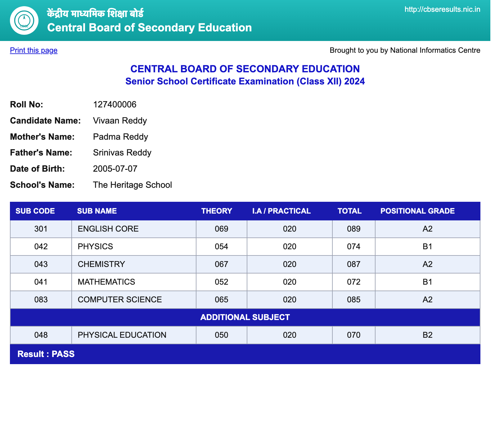
Task: Select the date of birth 2005-07-07
Action: pyautogui.click(x=115, y=169)
